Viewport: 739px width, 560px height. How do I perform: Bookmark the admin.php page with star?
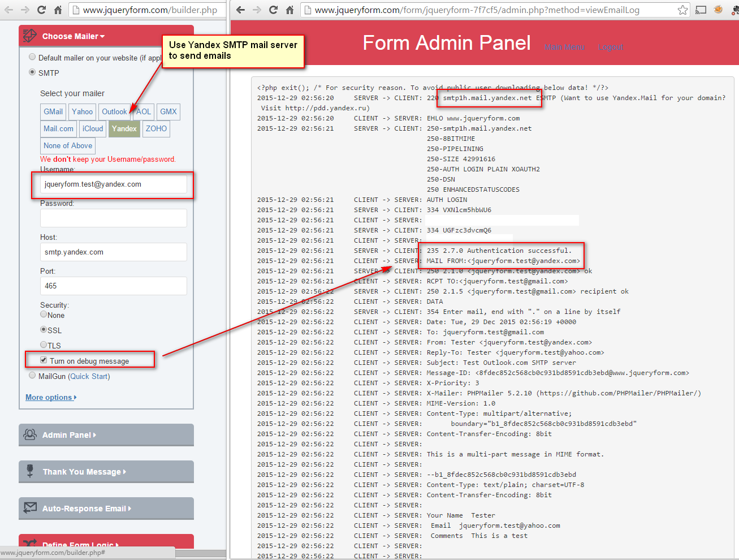(x=683, y=10)
